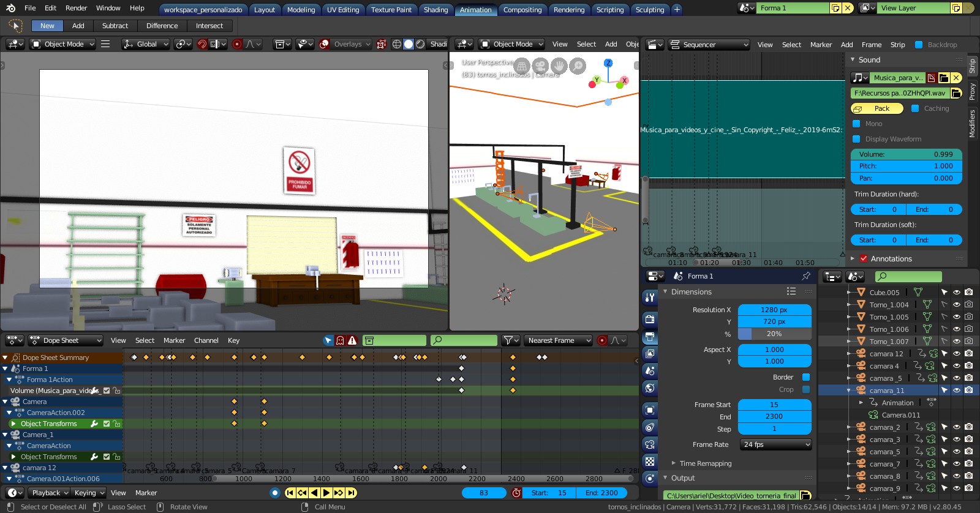Expand the Time Remapping panel
The height and width of the screenshot is (513, 980).
pos(705,463)
